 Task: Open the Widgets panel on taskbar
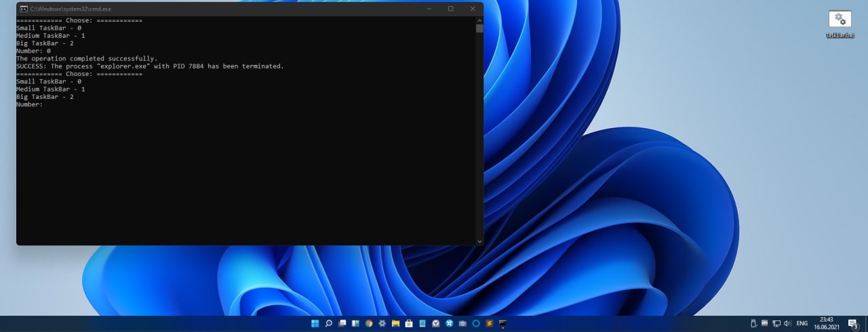[355, 323]
